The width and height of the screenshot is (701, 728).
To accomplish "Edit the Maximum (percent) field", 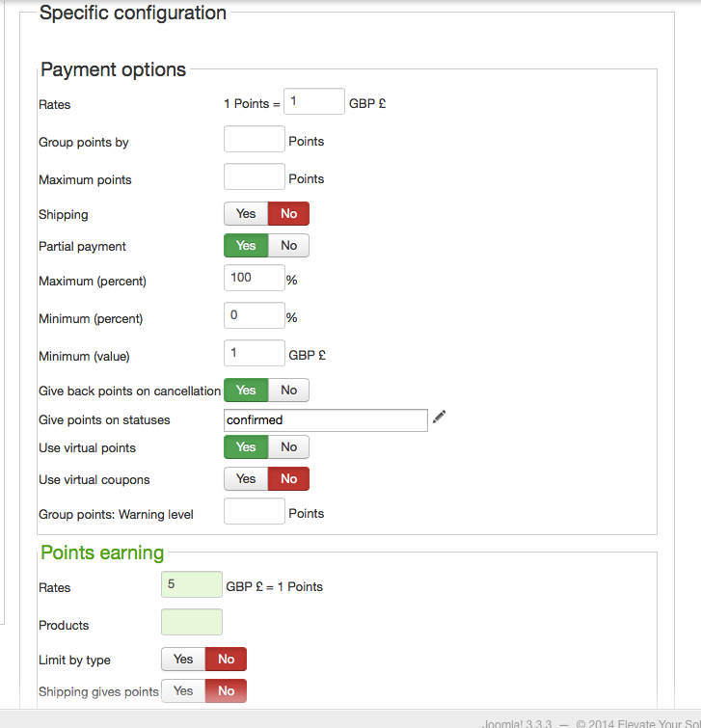I will [255, 279].
